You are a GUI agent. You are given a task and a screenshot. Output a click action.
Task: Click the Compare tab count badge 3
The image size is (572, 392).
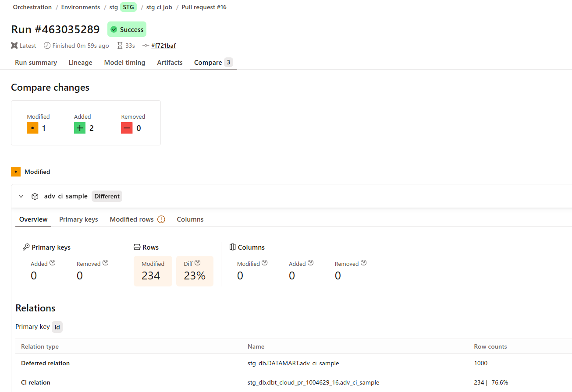[228, 62]
